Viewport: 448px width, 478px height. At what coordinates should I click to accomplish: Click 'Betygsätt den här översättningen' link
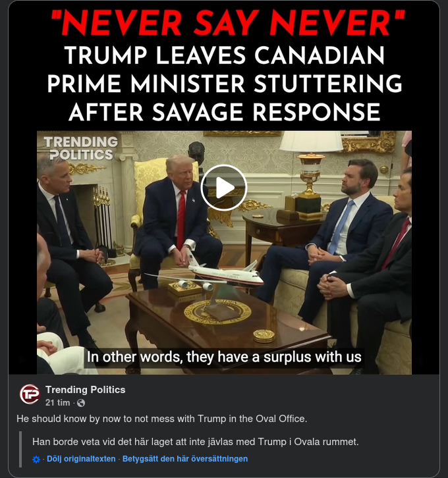pos(185,459)
